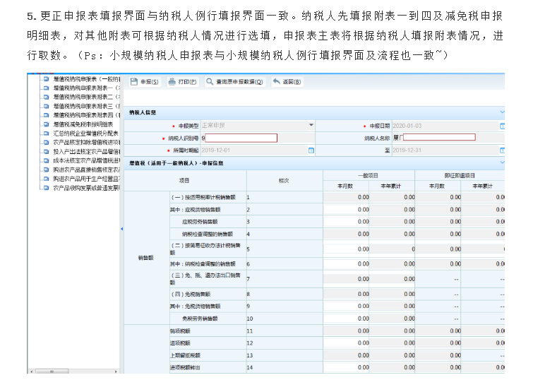Viewport: 533px width, 392px height.
Task: Select 增值税纳税申报表附表二 in the tree
Action: 86,97
